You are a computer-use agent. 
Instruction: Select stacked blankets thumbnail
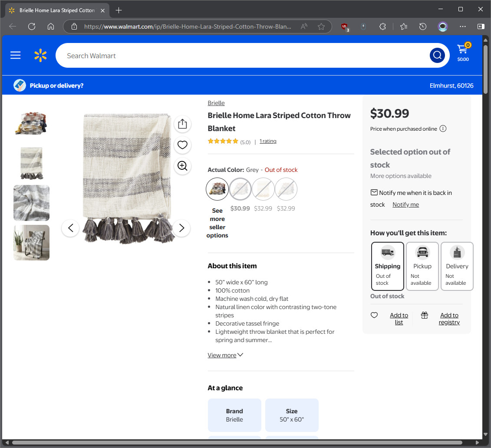click(x=31, y=124)
